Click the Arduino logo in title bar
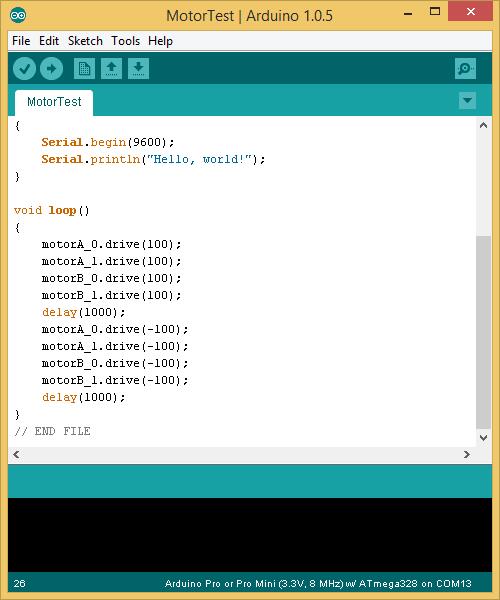Viewport: 500px width, 600px height. coord(18,15)
